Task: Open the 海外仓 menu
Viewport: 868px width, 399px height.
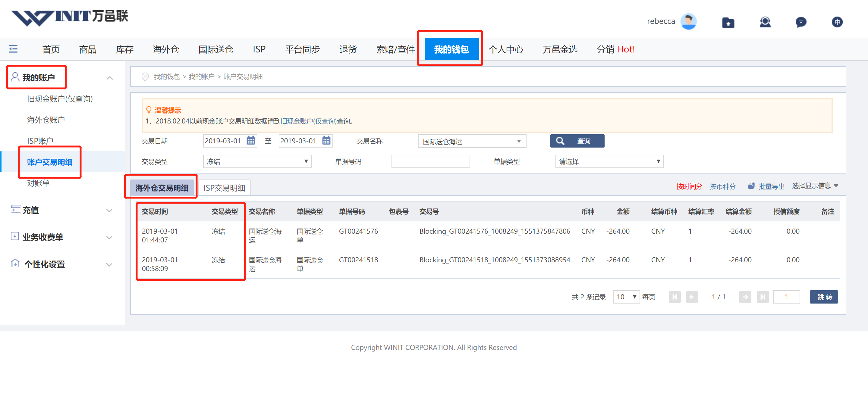Action: pyautogui.click(x=166, y=49)
